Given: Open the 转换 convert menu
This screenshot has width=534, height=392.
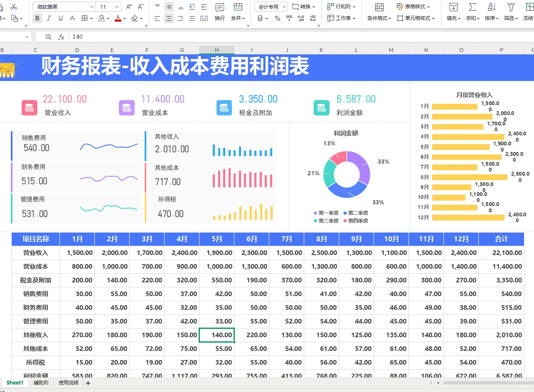Looking at the screenshot, I should coord(304,7).
